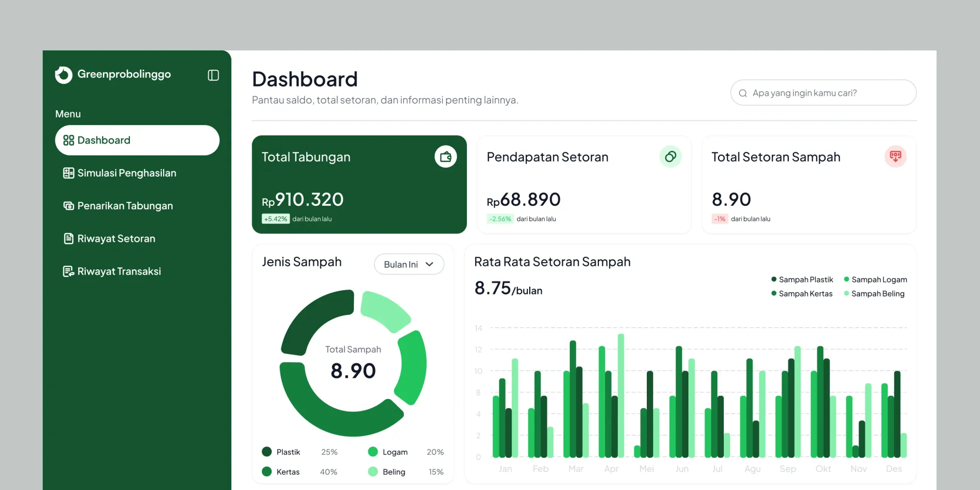Click the Kertas legend color dot
Screen dimensions: 980x490
(x=267, y=471)
